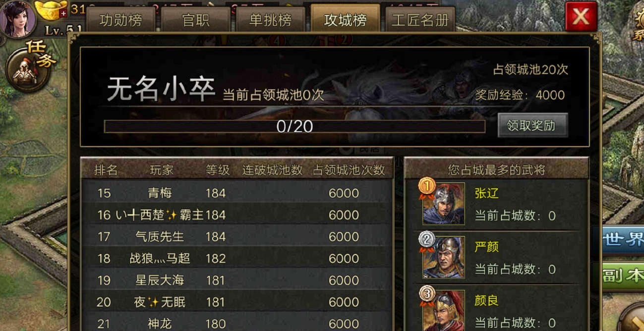This screenshot has height=331, width=644.
Task: Select player 青梅 ranking row
Action: 237,193
